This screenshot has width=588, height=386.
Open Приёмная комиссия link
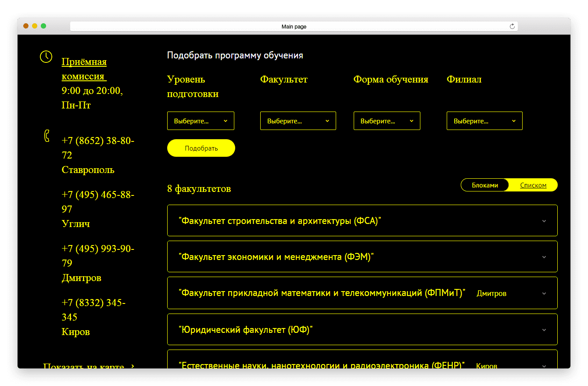pos(84,69)
